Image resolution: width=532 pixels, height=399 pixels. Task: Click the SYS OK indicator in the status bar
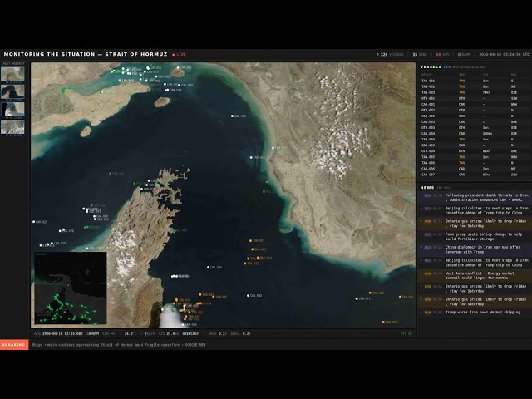(406, 334)
